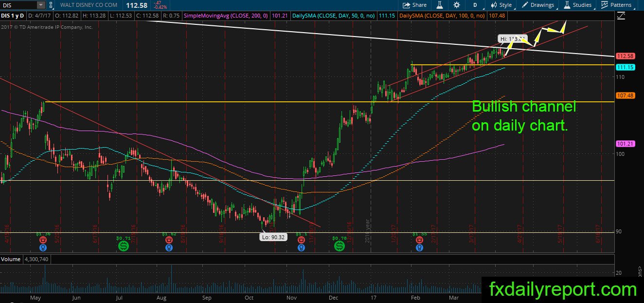
Task: Click the Share button
Action: 414,5
